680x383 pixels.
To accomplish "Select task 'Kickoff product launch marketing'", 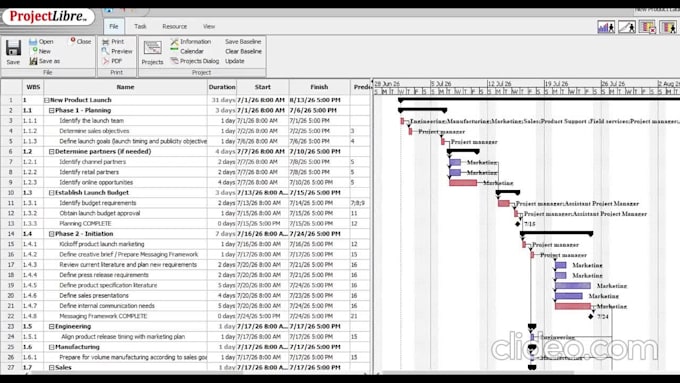I will [x=101, y=244].
